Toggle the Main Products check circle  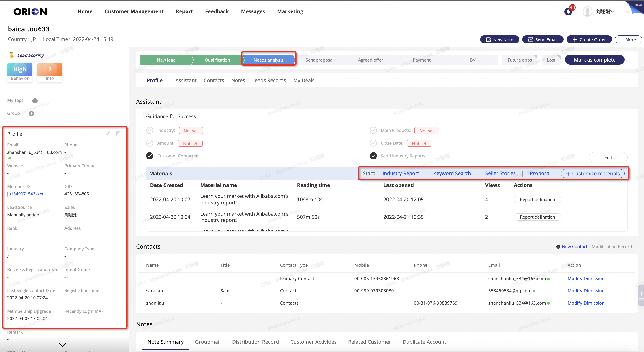pyautogui.click(x=373, y=131)
